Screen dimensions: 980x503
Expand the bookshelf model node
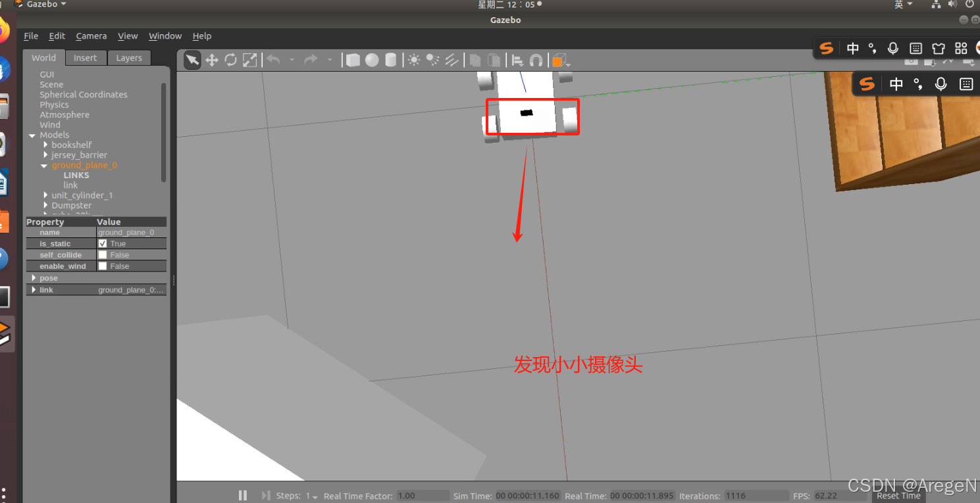[x=45, y=145]
